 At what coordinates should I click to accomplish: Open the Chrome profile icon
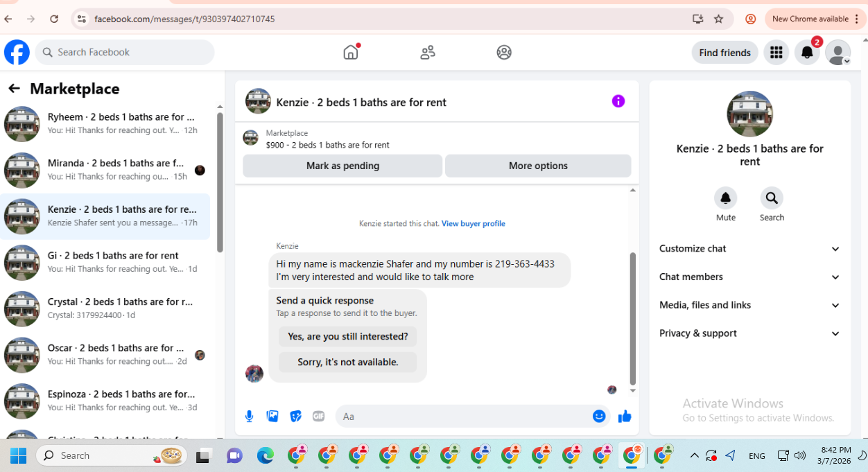point(751,19)
